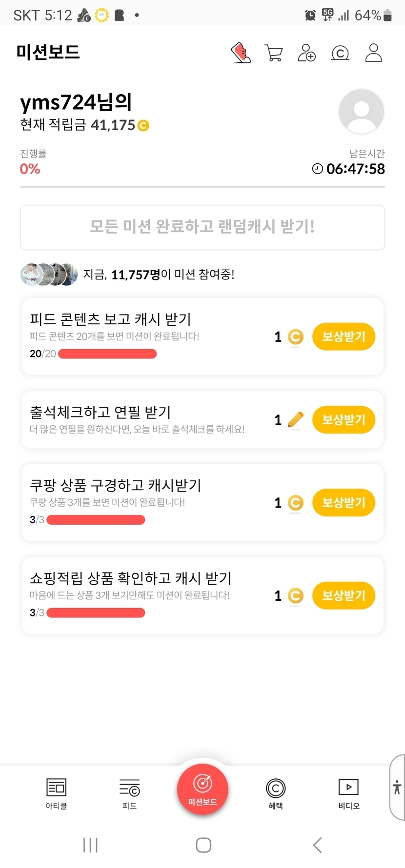The width and height of the screenshot is (405, 868).
Task: Open my profile icon in header
Action: pos(373,53)
